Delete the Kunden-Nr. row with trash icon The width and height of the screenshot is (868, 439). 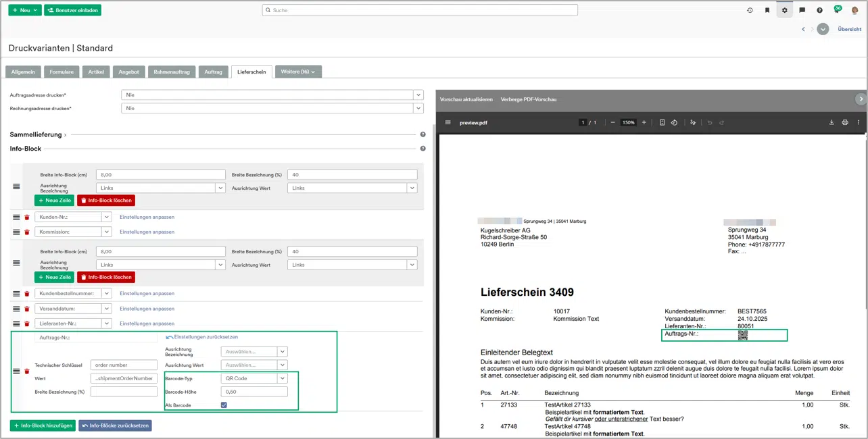27,217
